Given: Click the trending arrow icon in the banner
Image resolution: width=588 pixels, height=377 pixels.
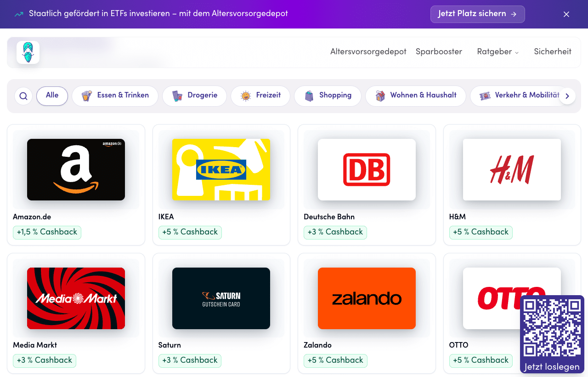Looking at the screenshot, I should pyautogui.click(x=19, y=14).
